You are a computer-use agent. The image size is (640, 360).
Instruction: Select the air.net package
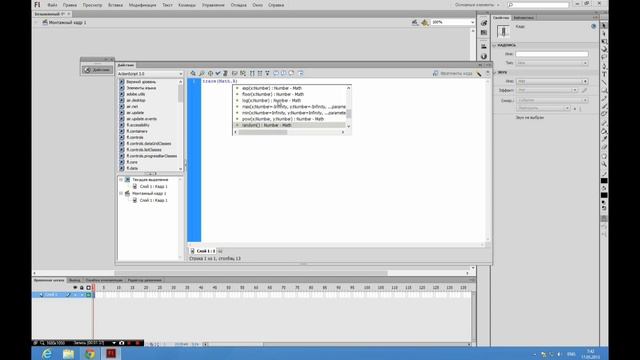(132, 107)
